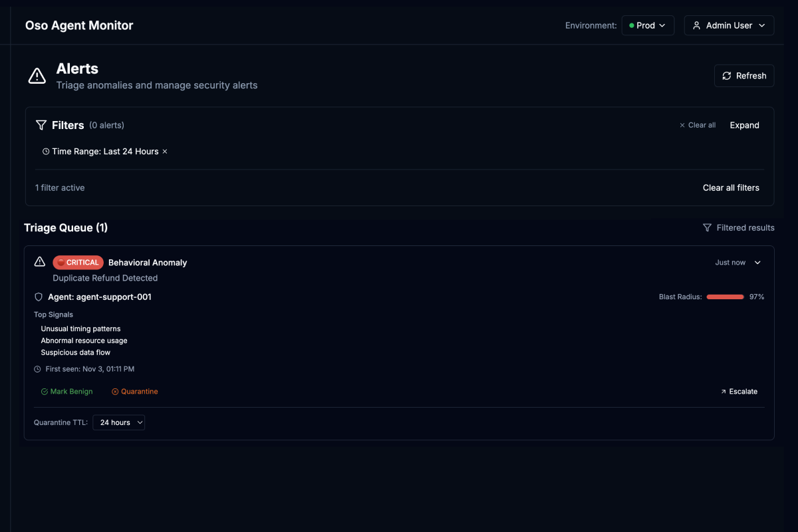Viewport: 798px width, 532px height.
Task: Click the Blast Radius progress bar
Action: click(725, 297)
